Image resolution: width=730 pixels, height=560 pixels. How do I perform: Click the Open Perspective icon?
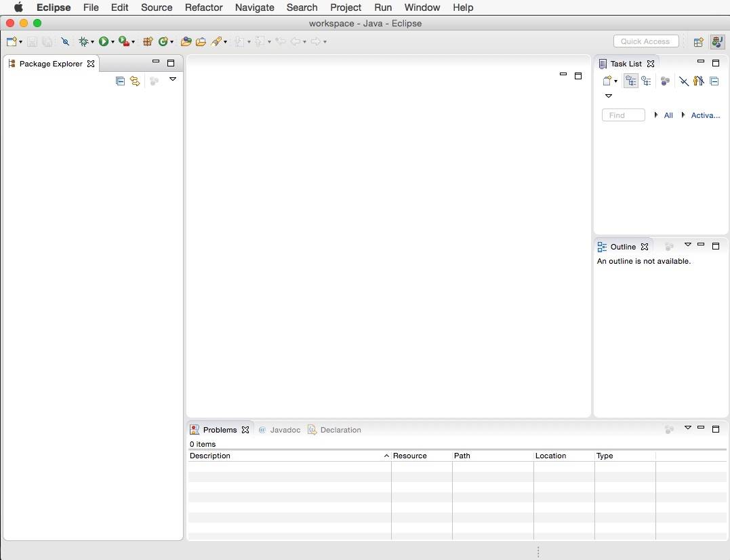pyautogui.click(x=698, y=42)
